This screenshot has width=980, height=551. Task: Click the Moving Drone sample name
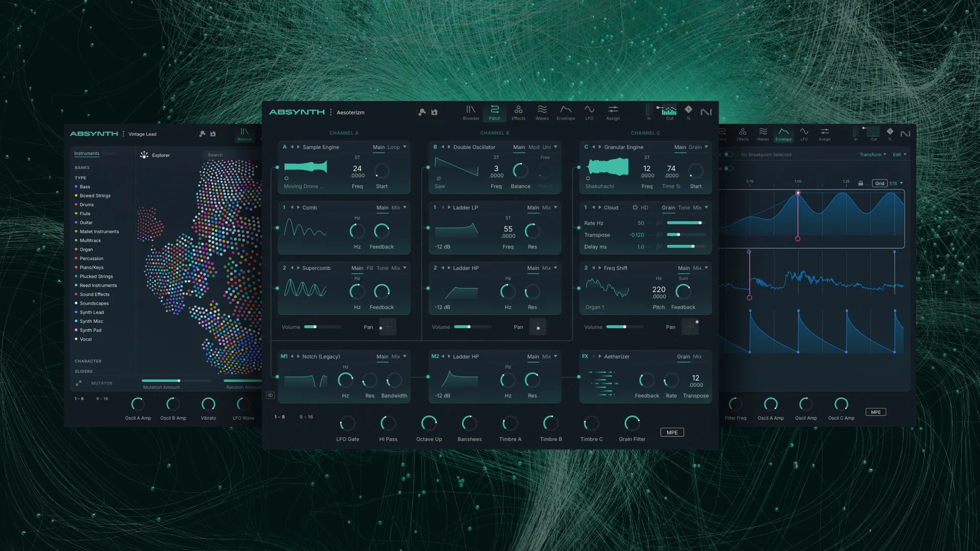304,186
